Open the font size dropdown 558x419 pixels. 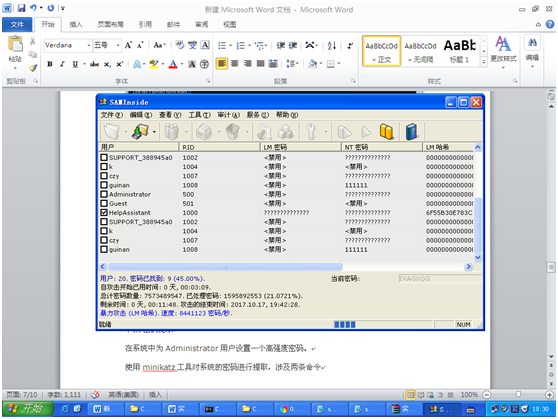(118, 46)
